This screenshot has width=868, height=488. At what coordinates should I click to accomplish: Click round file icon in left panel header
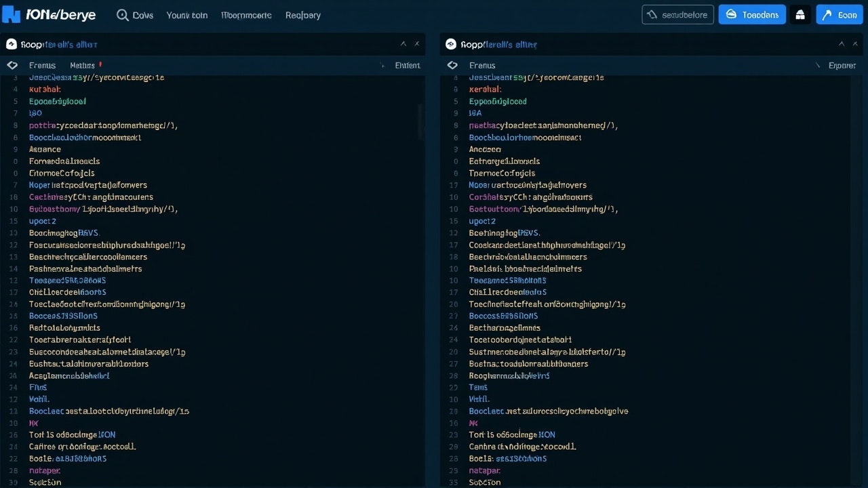[11, 44]
